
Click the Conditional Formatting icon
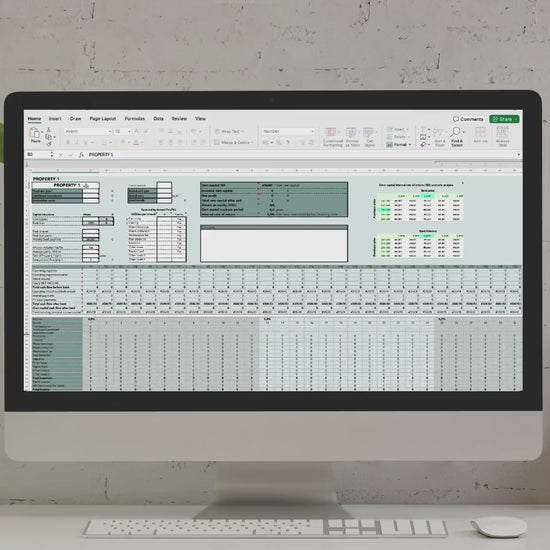click(x=331, y=133)
